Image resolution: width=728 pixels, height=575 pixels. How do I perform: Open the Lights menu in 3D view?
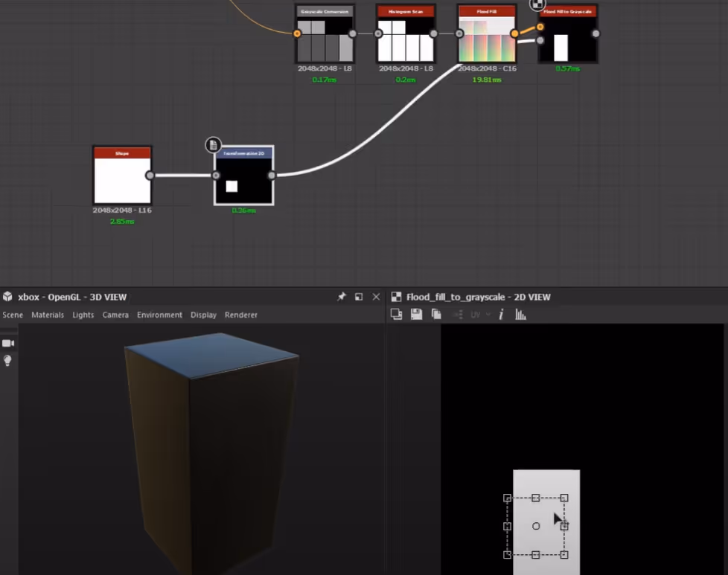coord(83,315)
